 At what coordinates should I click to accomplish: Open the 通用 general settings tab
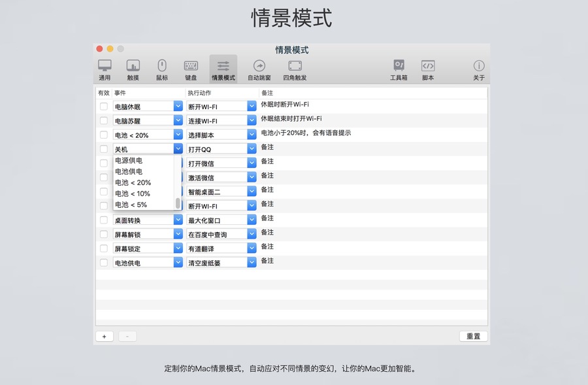click(105, 70)
